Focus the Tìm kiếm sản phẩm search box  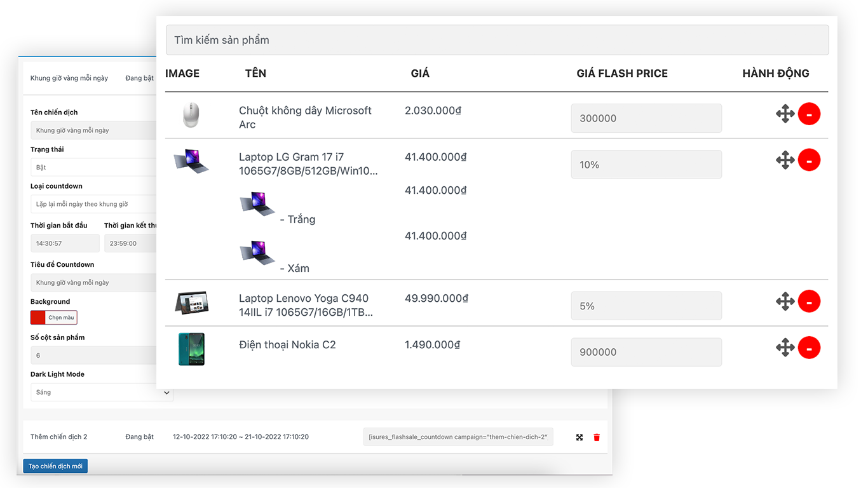click(497, 40)
